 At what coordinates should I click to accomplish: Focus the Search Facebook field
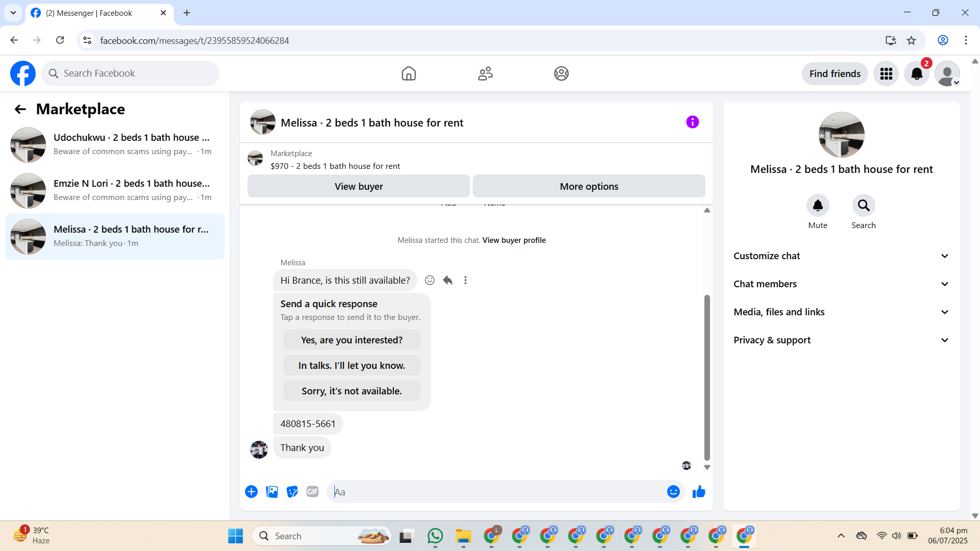pos(130,73)
